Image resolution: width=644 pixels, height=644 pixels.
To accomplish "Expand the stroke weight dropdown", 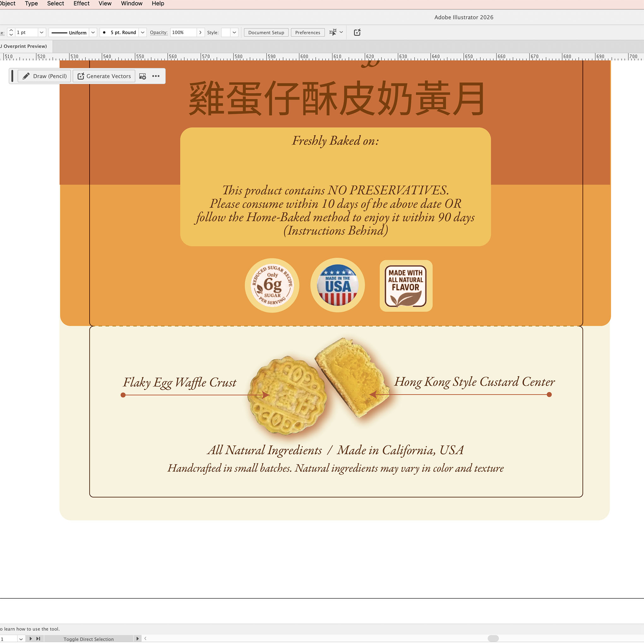I will coord(41,32).
